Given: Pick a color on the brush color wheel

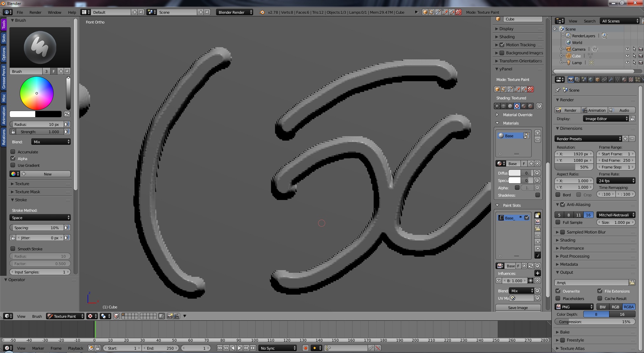Looking at the screenshot, I should (x=37, y=93).
